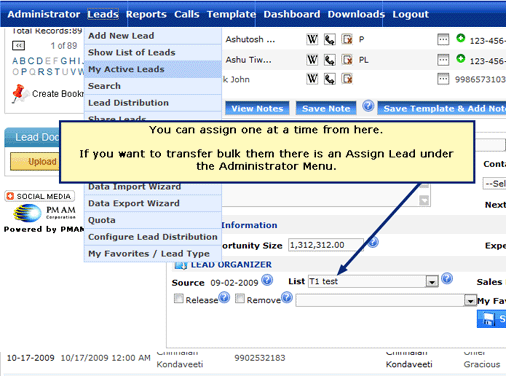
Task: Select My Favorites / Lead Type item
Action: [x=153, y=254]
